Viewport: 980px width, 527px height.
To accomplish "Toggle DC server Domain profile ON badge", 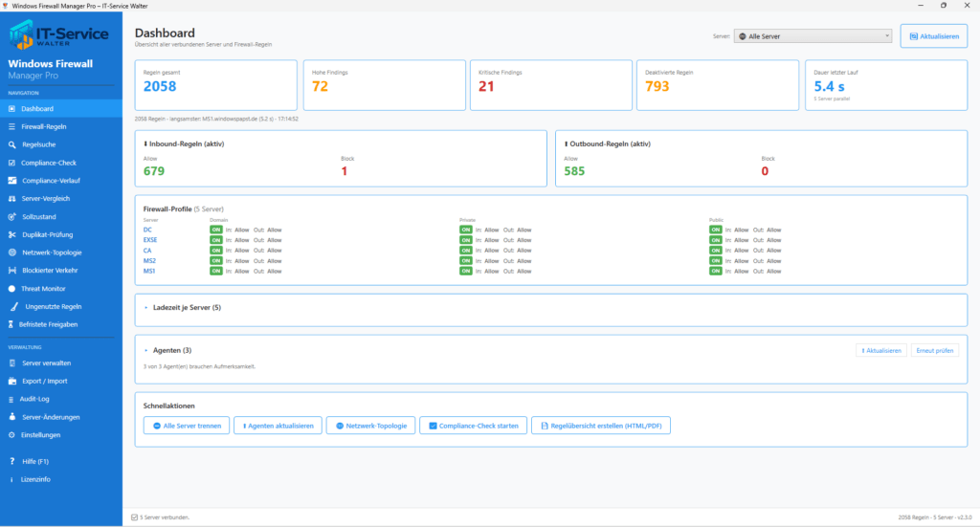I will click(215, 230).
